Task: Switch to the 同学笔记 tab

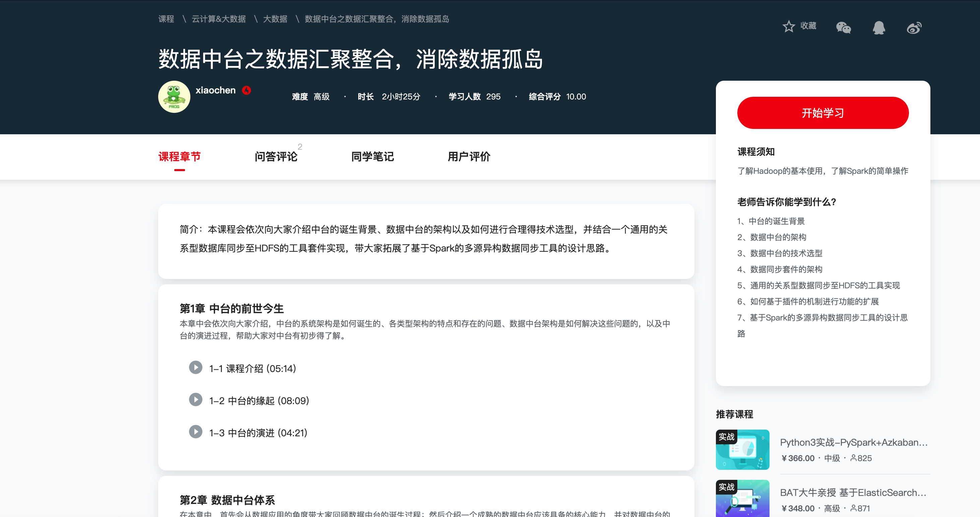Action: [372, 157]
